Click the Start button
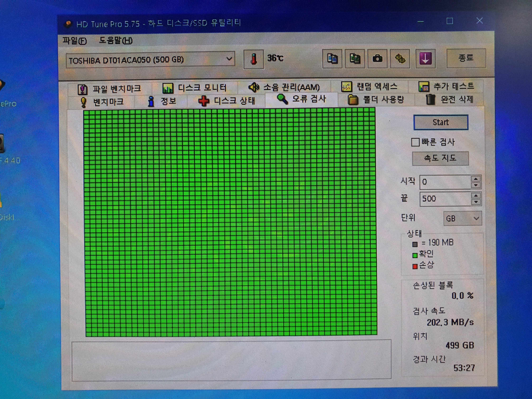Screen dimensions: 532x399 point(441,122)
